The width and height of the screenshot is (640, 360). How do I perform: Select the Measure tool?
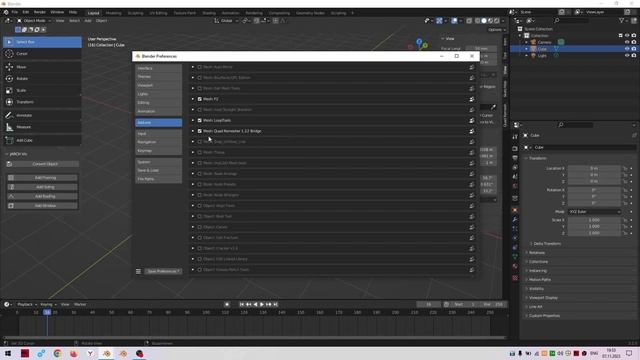[42, 127]
